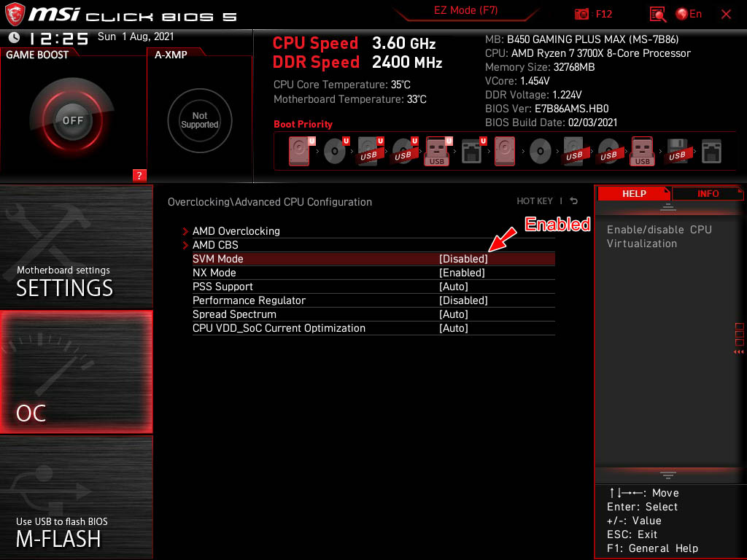The height and width of the screenshot is (560, 747).
Task: Click the A-XMP Not Supported dial
Action: [x=200, y=120]
